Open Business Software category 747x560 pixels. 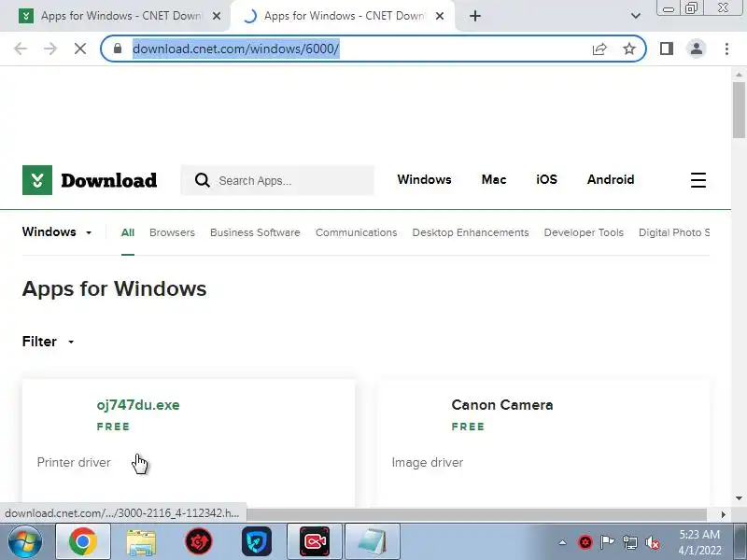(255, 232)
